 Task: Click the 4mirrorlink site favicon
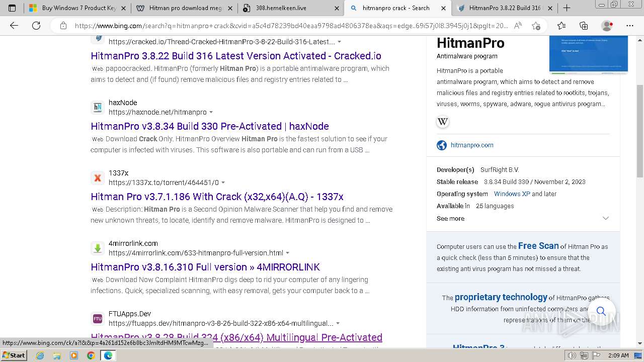coord(98,248)
